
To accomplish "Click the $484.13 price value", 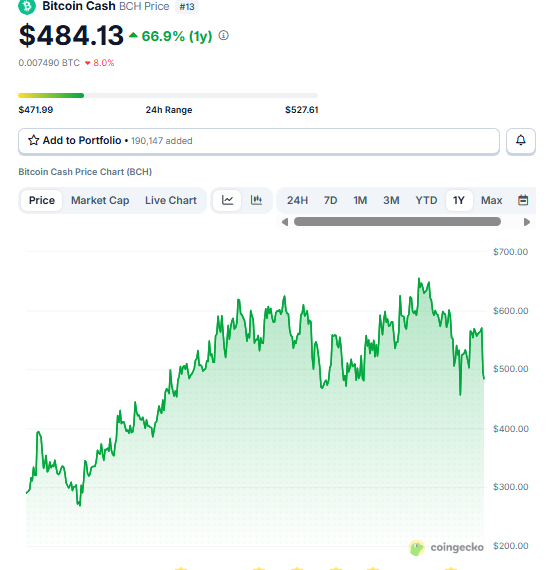I will [71, 35].
